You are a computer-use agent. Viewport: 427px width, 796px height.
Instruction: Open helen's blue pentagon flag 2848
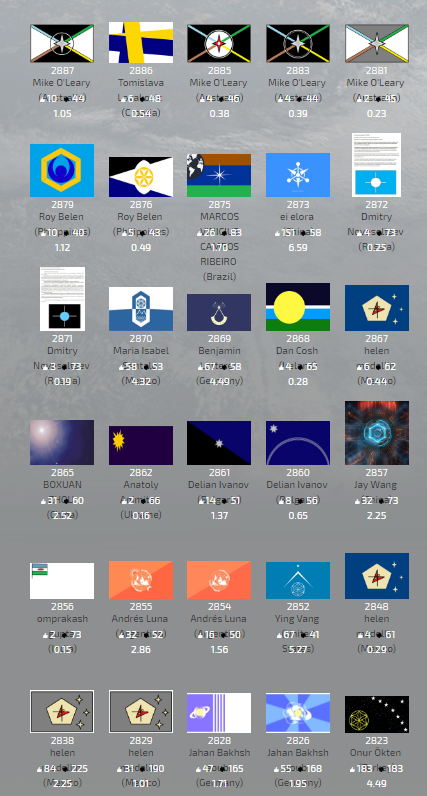click(x=377, y=576)
